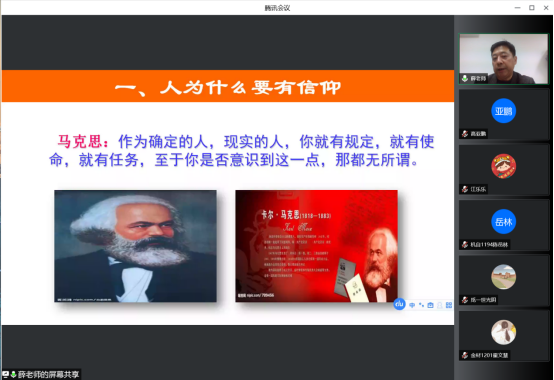This screenshot has height=380, width=554.
Task: Click the punctuation dots icon in IME bar
Action: [421, 305]
